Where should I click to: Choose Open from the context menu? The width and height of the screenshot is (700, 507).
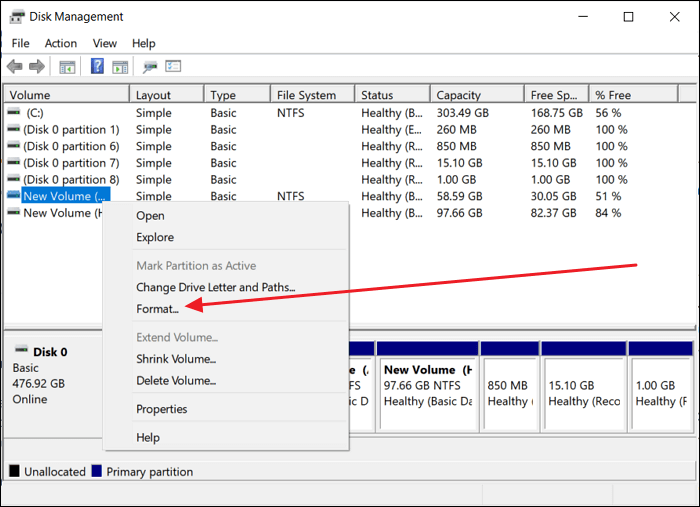point(226,216)
